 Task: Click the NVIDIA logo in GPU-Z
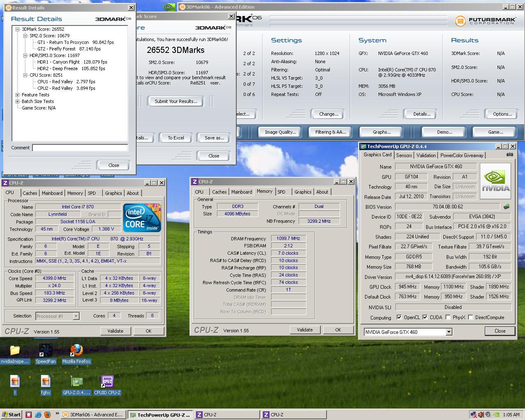click(x=495, y=181)
